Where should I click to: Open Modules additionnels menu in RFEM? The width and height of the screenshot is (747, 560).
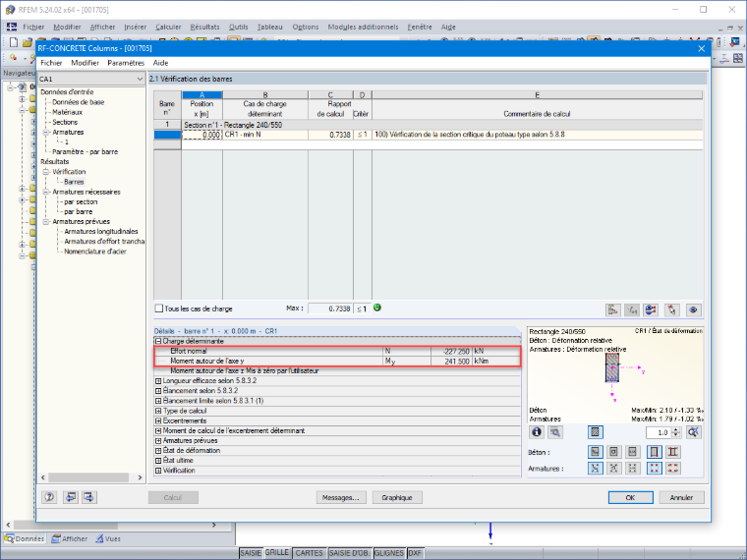click(x=363, y=28)
